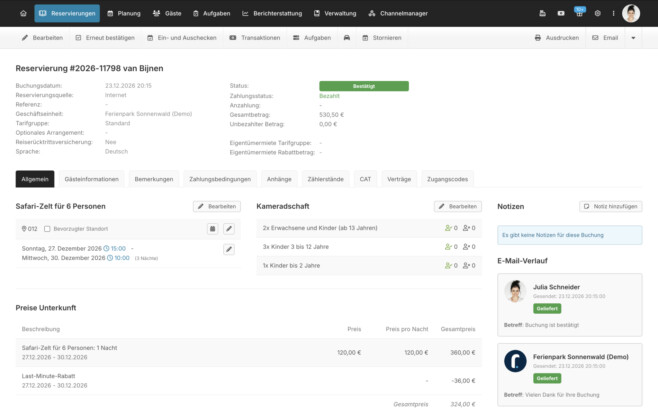658x413 pixels.
Task: Open the Channelmanager menu
Action: click(398, 13)
